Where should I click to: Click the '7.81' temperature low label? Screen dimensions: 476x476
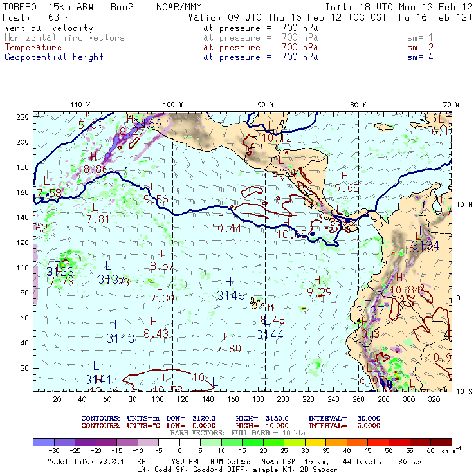pyautogui.click(x=98, y=219)
